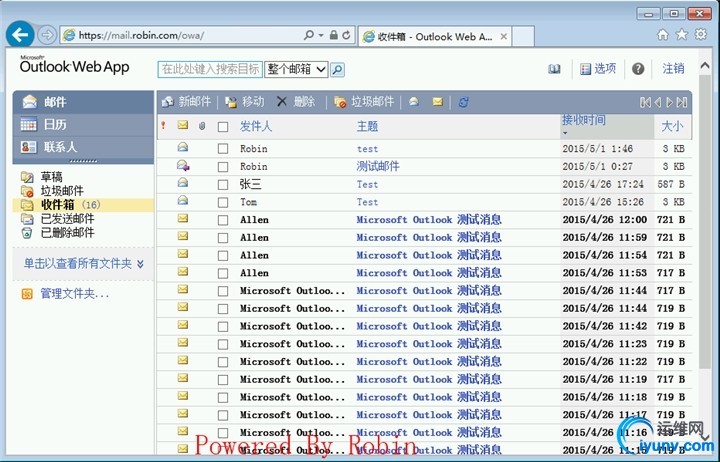The width and height of the screenshot is (720, 462).
Task: Click the read mail icon on 张三 row
Action: [183, 182]
